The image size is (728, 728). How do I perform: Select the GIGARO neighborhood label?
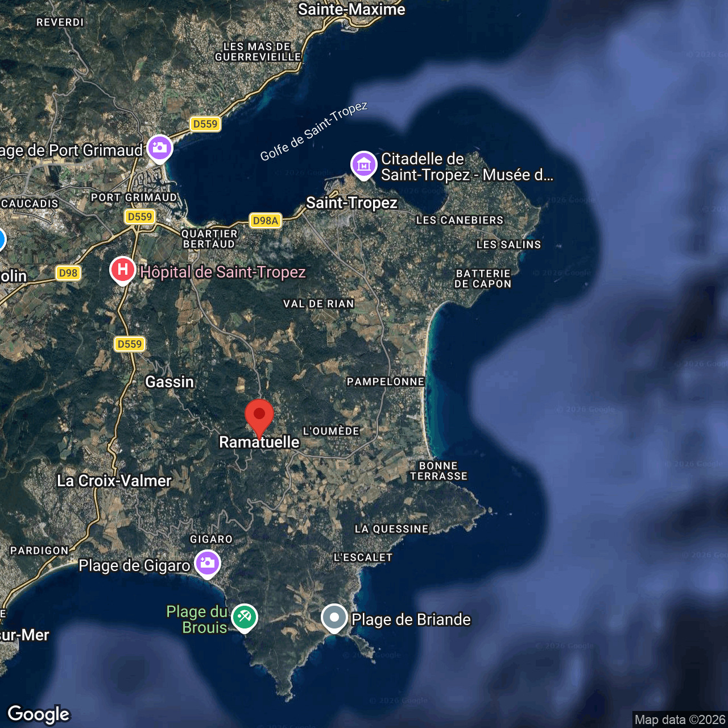[x=211, y=539]
